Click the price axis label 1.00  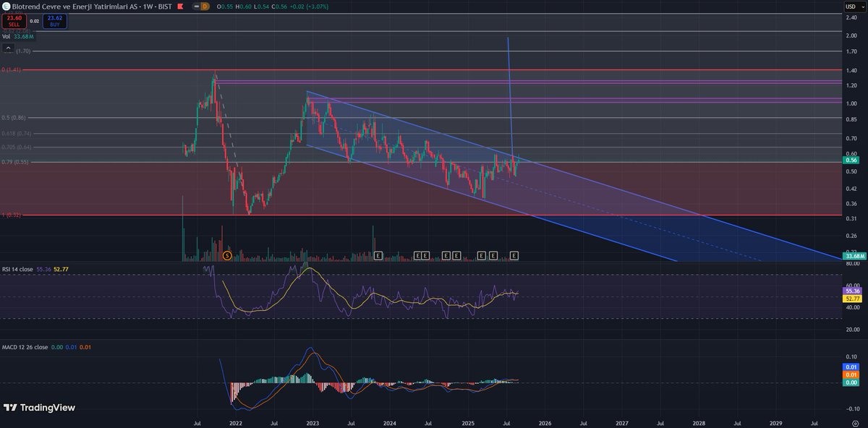tap(851, 103)
